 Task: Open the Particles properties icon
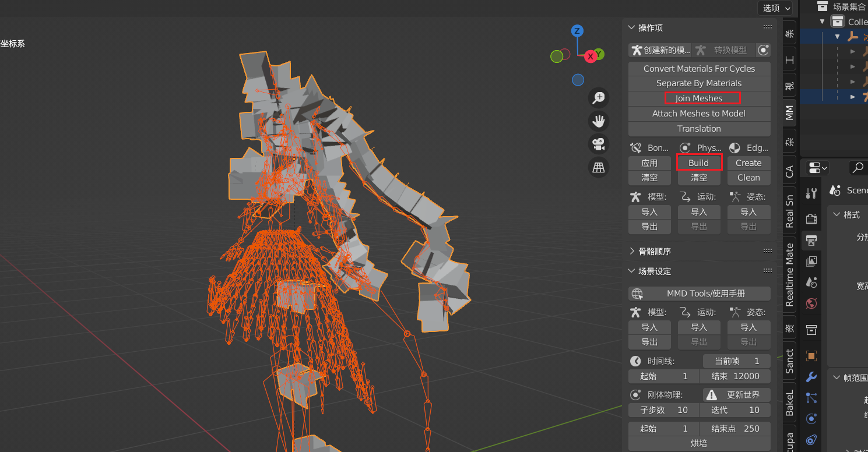click(811, 398)
